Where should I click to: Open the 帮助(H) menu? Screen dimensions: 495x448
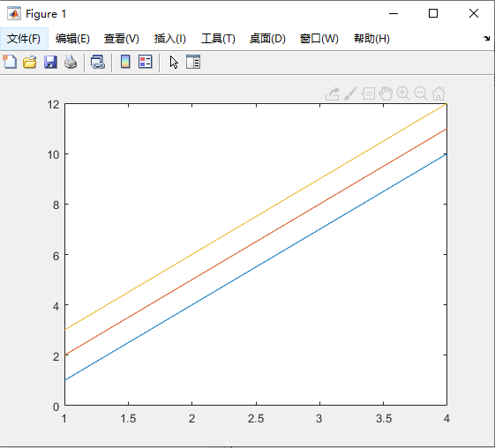tap(371, 39)
